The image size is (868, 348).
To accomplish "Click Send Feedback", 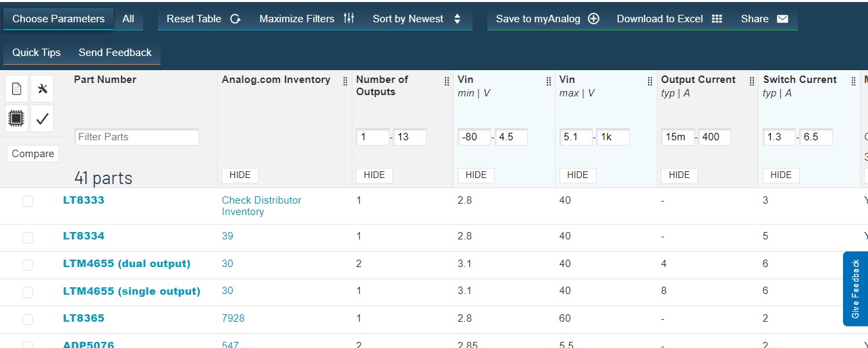I will coord(115,52).
